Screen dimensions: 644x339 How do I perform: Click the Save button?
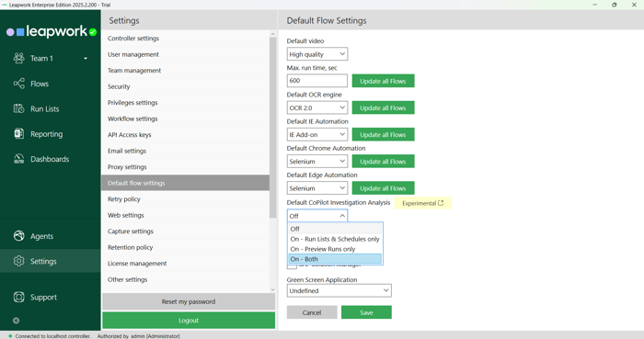click(x=366, y=312)
